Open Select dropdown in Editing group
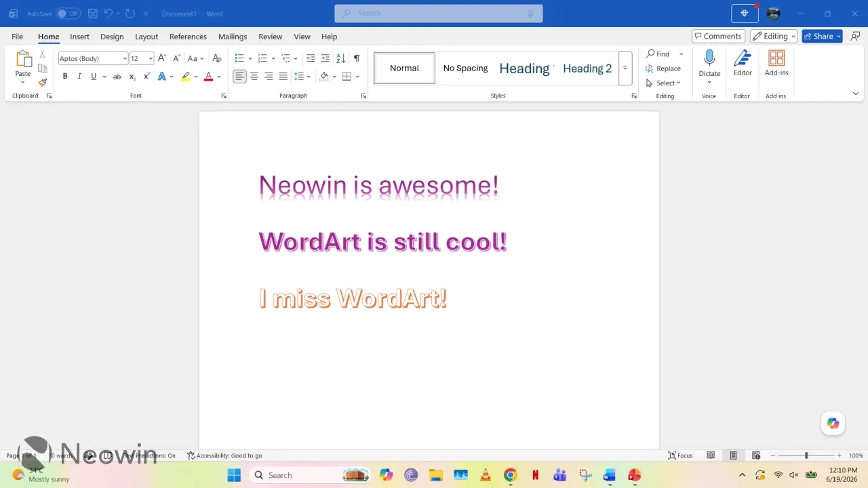 pos(664,83)
